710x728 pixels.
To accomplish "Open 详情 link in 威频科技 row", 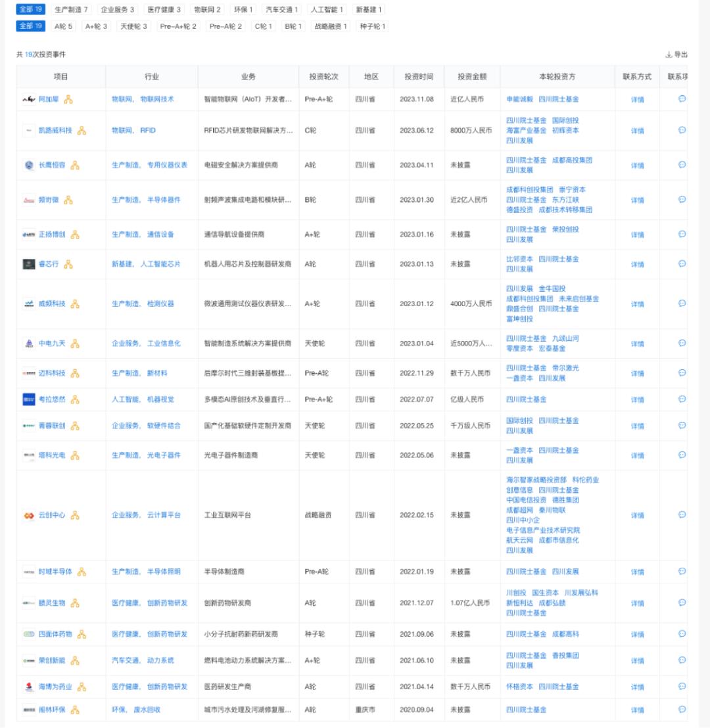I will point(638,305).
